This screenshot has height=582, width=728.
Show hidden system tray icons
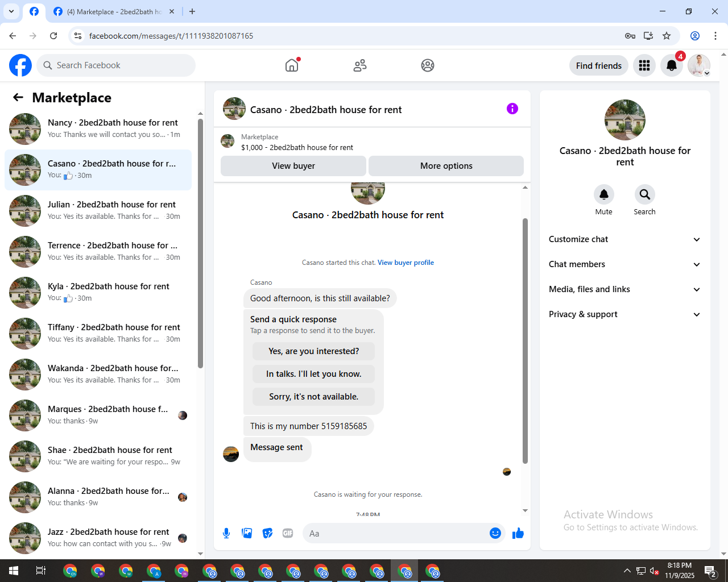pos(627,571)
